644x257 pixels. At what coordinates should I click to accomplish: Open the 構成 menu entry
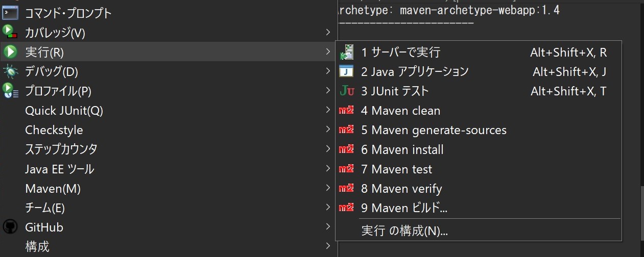click(168, 246)
